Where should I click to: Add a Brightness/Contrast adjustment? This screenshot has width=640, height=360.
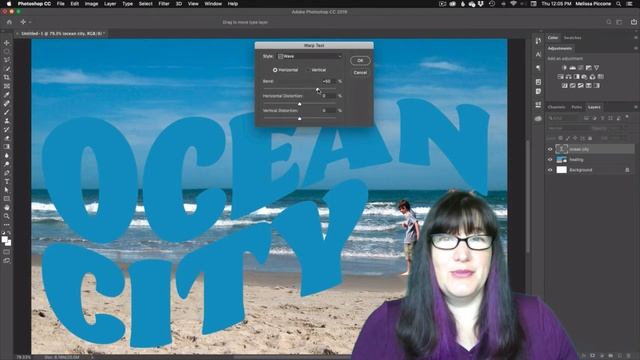click(x=564, y=68)
